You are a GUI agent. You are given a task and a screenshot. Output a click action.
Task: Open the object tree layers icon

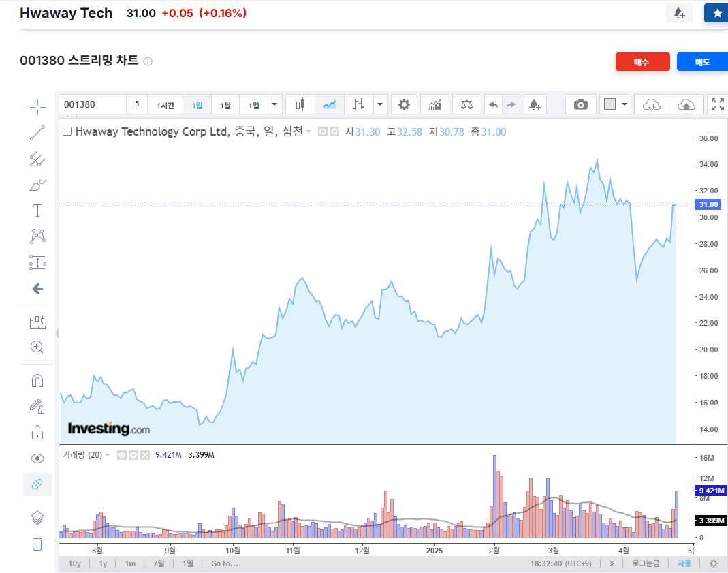coord(37,517)
